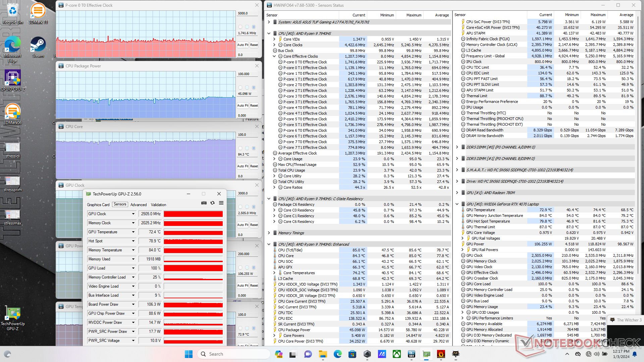The height and width of the screenshot is (362, 644).
Task: Open the Hot Spot sensor dropdown
Action: tap(133, 241)
